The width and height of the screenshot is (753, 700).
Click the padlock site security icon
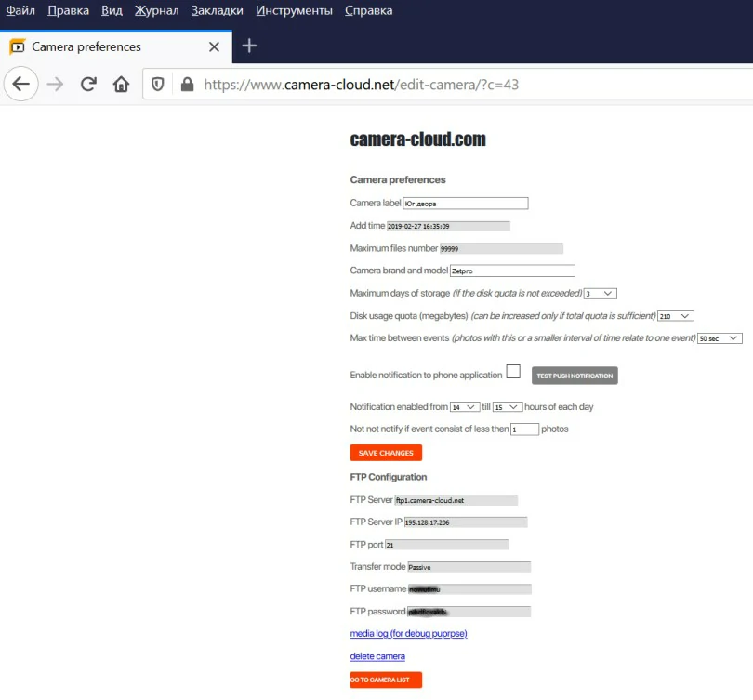point(187,85)
